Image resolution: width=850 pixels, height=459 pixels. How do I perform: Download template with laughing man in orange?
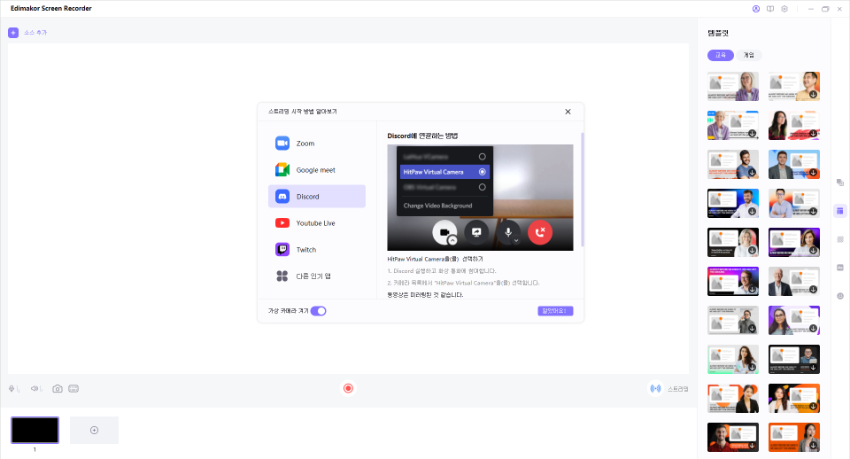[813, 95]
